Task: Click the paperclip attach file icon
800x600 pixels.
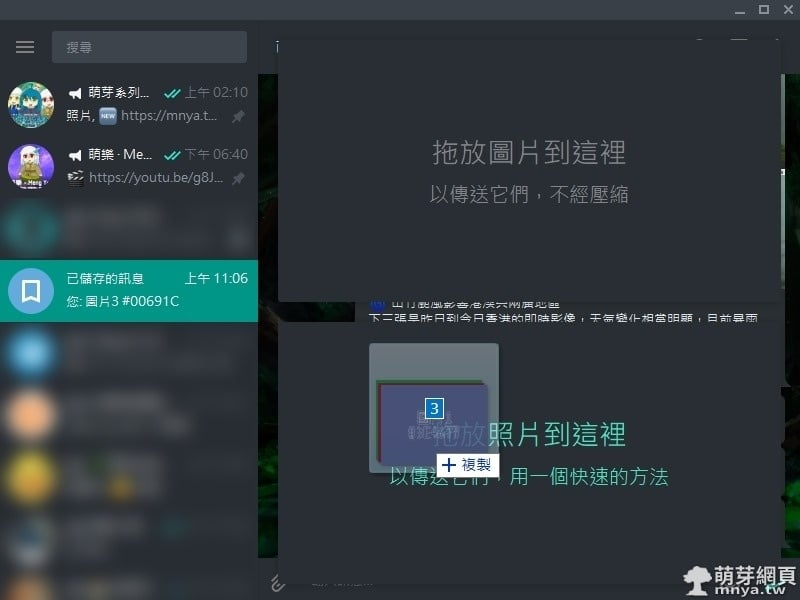Action: [x=279, y=582]
